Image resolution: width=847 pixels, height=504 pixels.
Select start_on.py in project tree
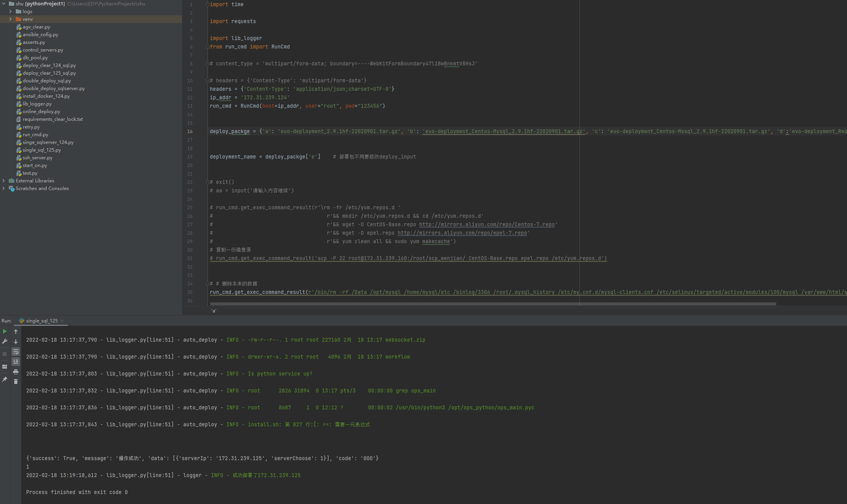[x=35, y=165]
